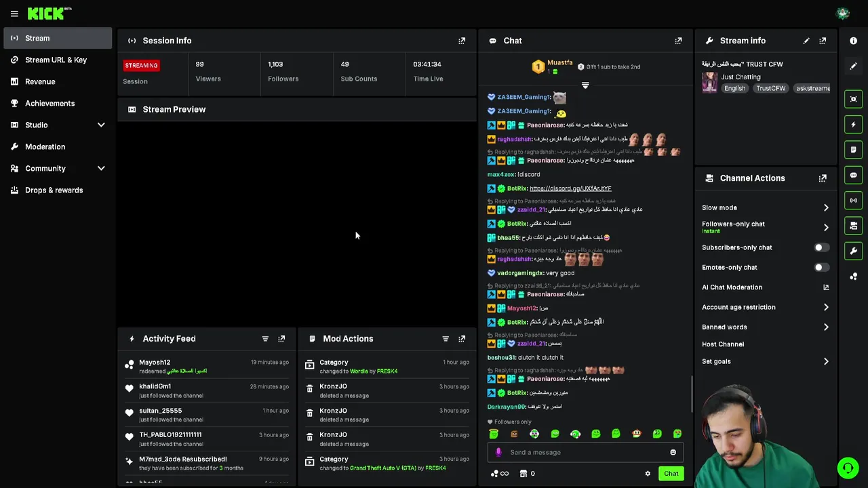
Task: Pop out the Channel Actions panel
Action: tap(823, 178)
